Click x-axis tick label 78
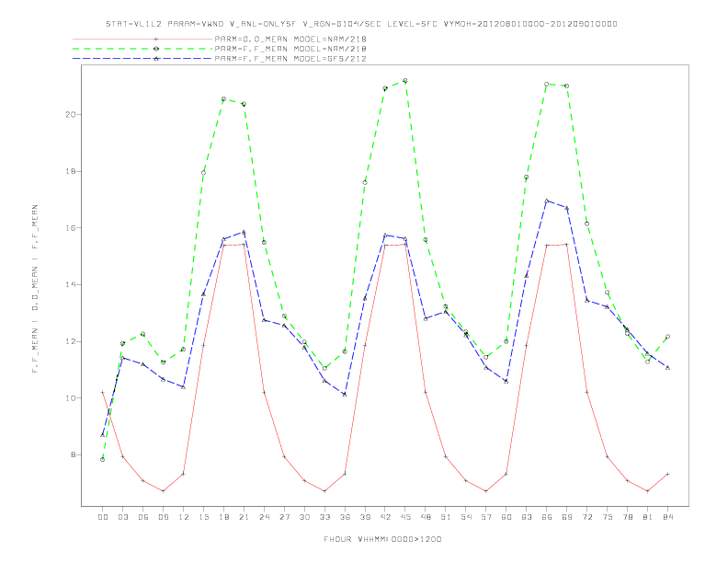The width and height of the screenshot is (728, 563). 627,517
